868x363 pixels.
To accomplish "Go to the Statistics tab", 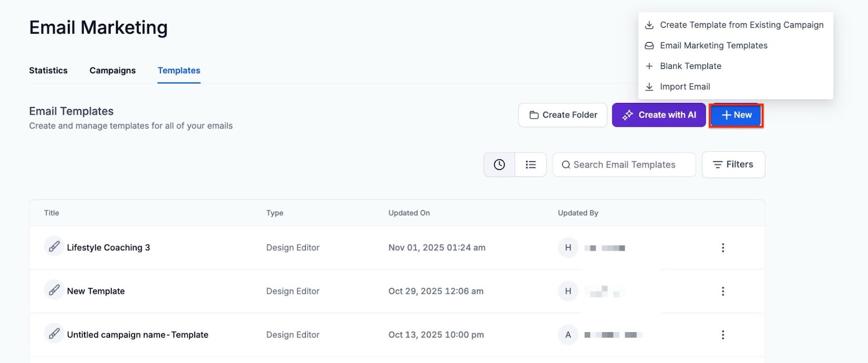I will pos(48,70).
